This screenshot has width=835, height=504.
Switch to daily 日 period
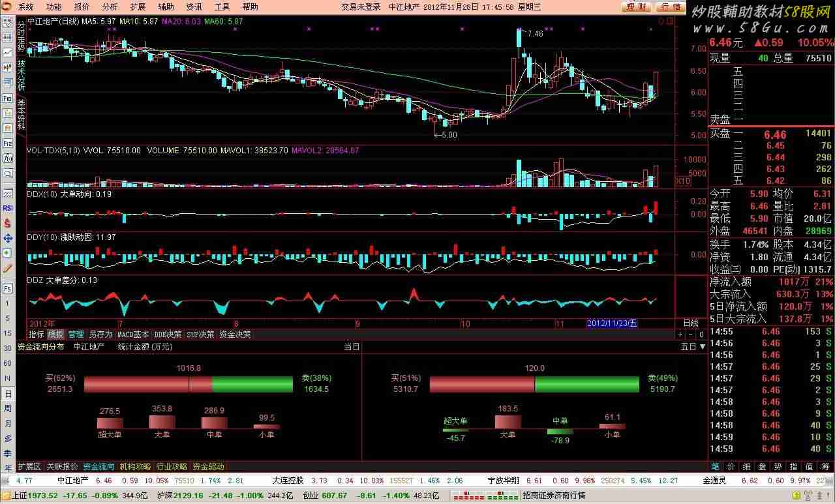[8, 394]
